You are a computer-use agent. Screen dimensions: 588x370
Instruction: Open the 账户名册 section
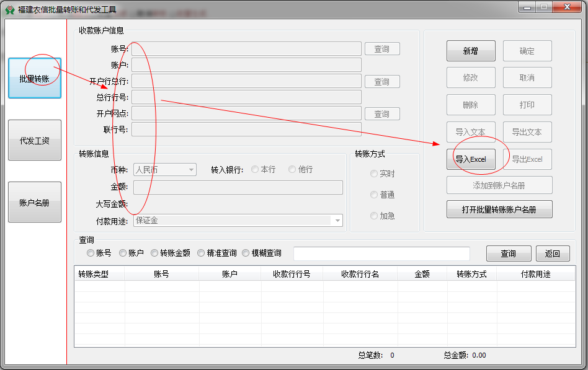pyautogui.click(x=34, y=202)
